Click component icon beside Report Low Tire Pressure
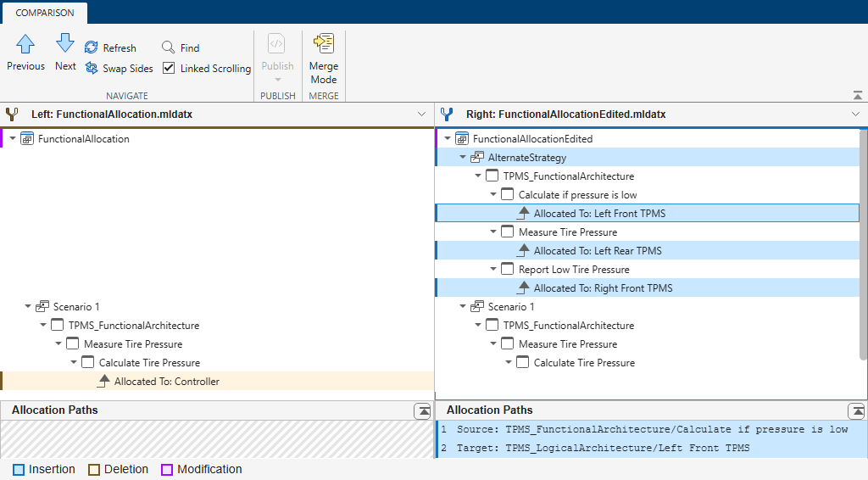The width and height of the screenshot is (868, 480). 507,269
